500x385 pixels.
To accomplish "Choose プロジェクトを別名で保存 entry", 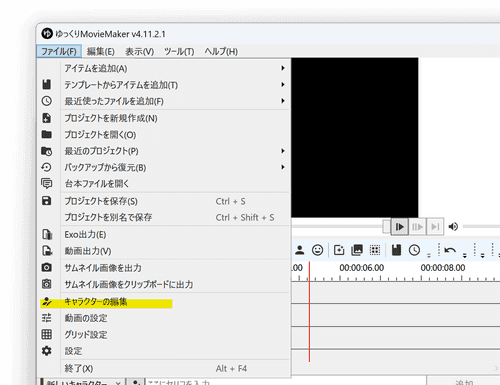I will tap(164, 217).
